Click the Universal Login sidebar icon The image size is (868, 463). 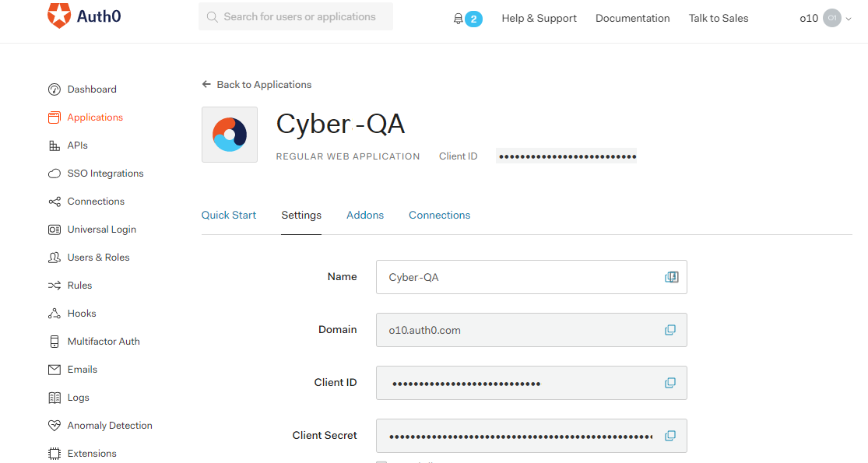tap(54, 229)
